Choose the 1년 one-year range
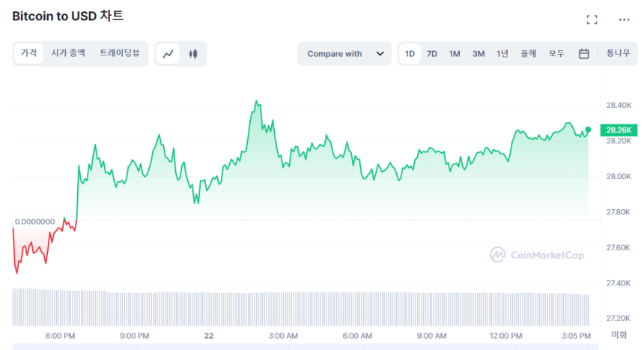The image size is (644, 350). (x=502, y=54)
